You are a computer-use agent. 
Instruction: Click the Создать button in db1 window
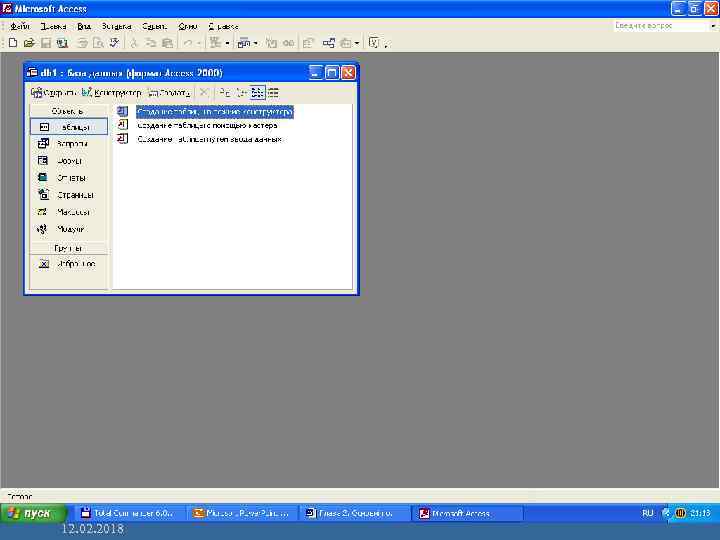coord(169,93)
